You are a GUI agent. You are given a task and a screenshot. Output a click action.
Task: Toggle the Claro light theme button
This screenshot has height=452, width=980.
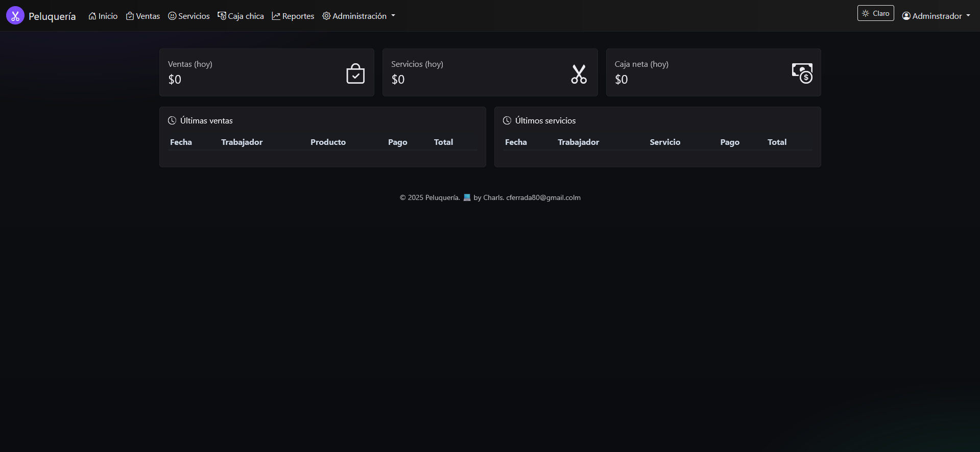875,13
